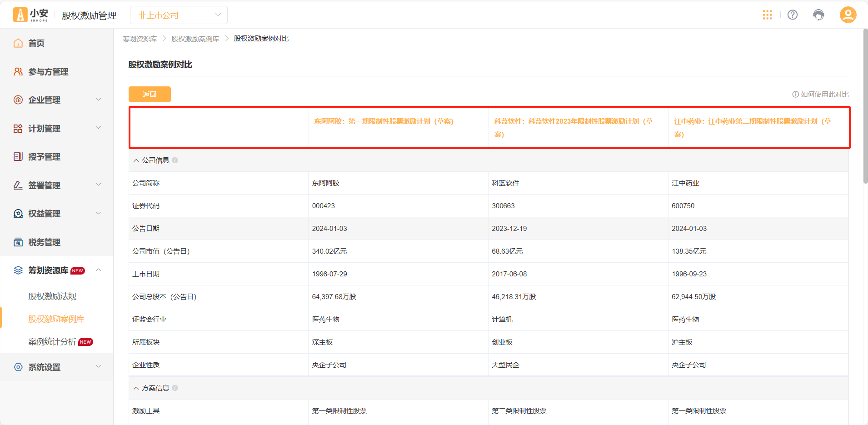
Task: Collapse the 公司信息 section
Action: click(x=136, y=160)
